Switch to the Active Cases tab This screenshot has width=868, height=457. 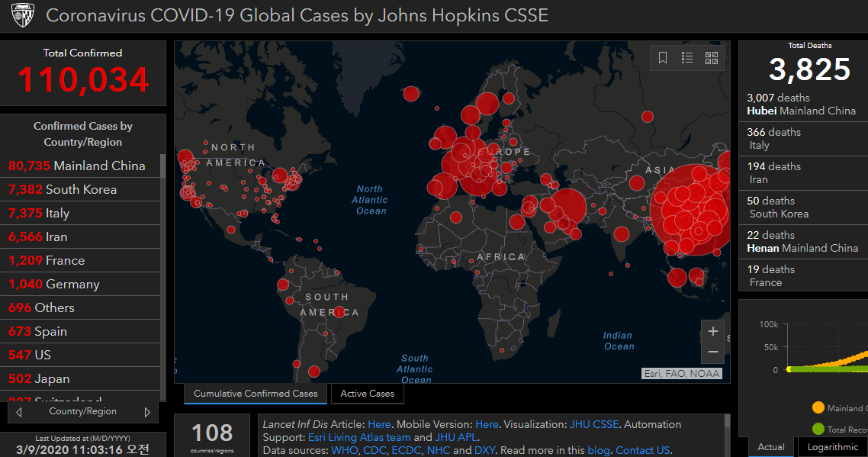[367, 394]
